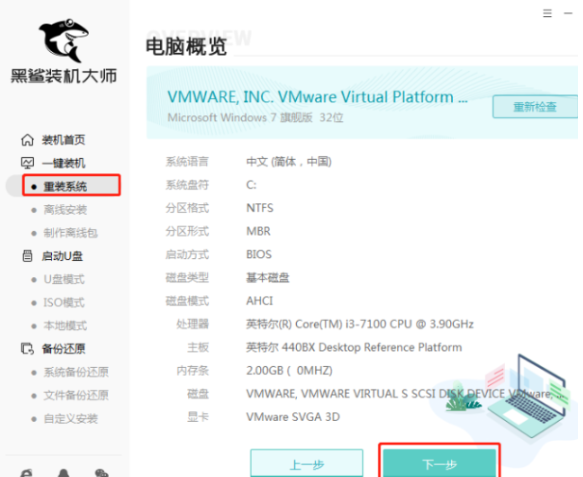583x477 pixels.
Task: Click the 重新检查 button
Action: [x=535, y=107]
